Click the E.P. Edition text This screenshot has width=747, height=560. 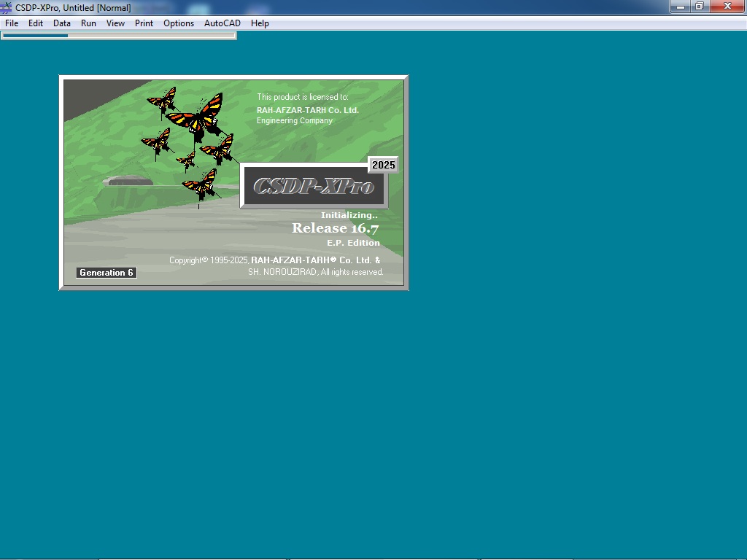click(354, 243)
